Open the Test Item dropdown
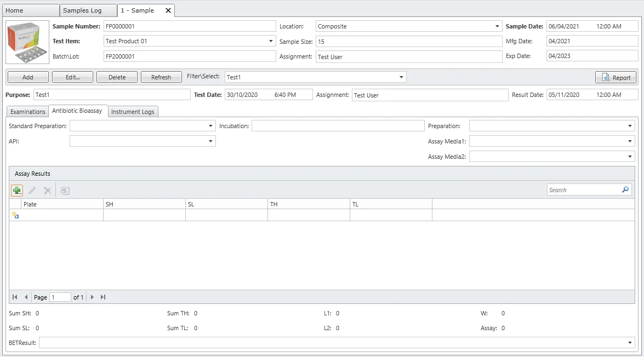Screen dimensions: 644x357 point(271,41)
